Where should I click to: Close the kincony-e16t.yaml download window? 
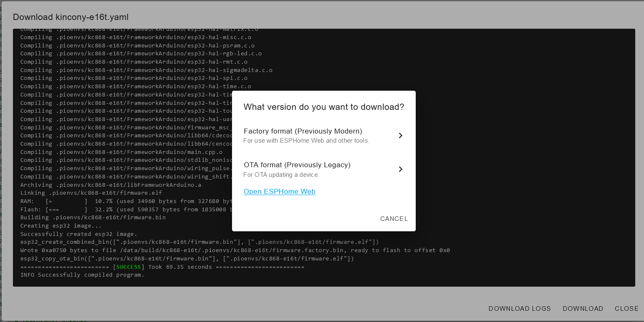627,309
